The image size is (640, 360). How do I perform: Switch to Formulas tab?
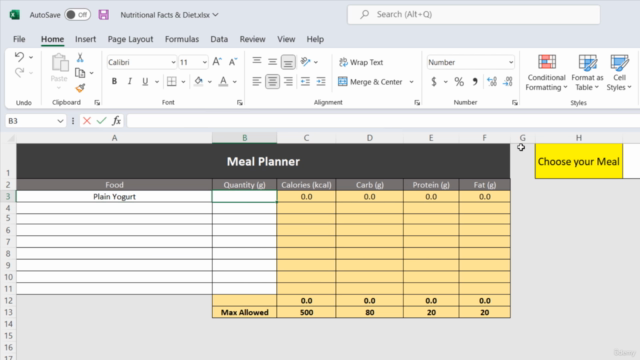[182, 39]
